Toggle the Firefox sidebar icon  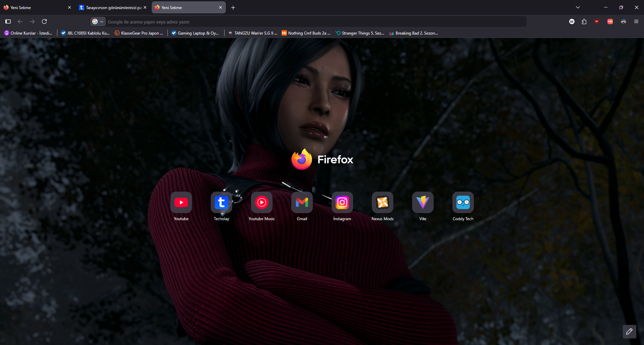tap(8, 21)
